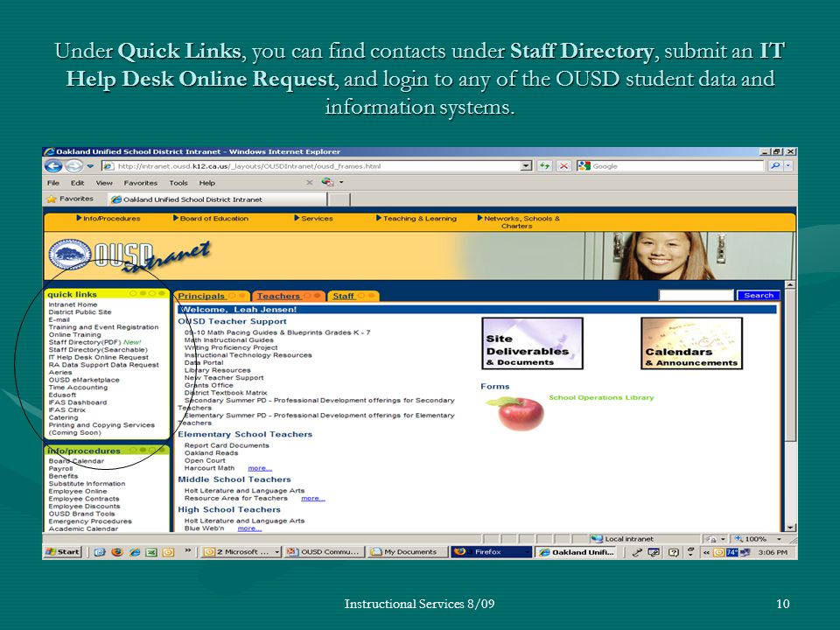Select Oakland Unified School District Intranet browser tab

pos(217,199)
